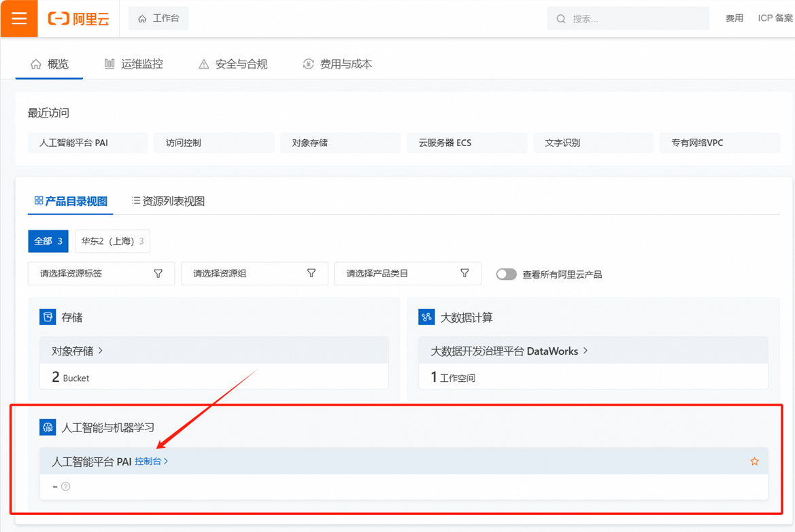795x532 pixels.
Task: Switch to the 费用与成本 tab
Action: coord(337,64)
